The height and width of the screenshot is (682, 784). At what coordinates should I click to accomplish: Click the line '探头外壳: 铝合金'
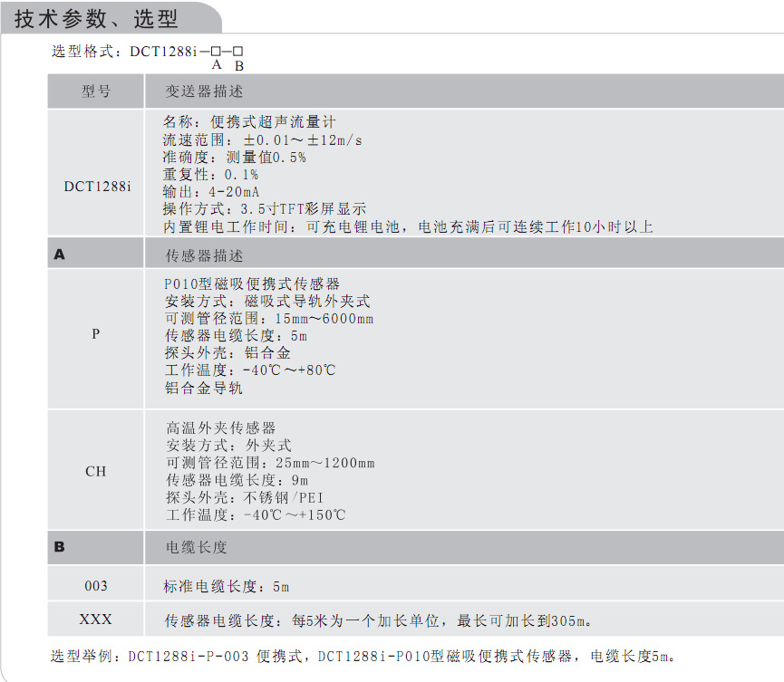(x=227, y=352)
